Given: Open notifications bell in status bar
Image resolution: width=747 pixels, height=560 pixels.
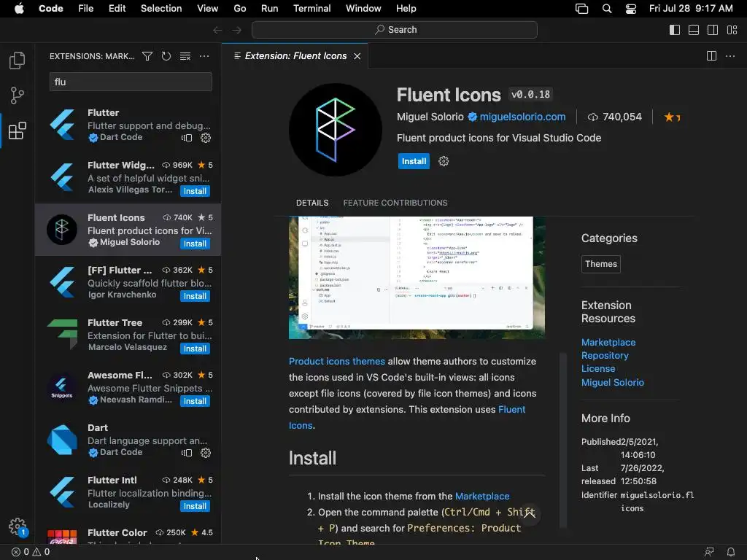Looking at the screenshot, I should point(730,552).
